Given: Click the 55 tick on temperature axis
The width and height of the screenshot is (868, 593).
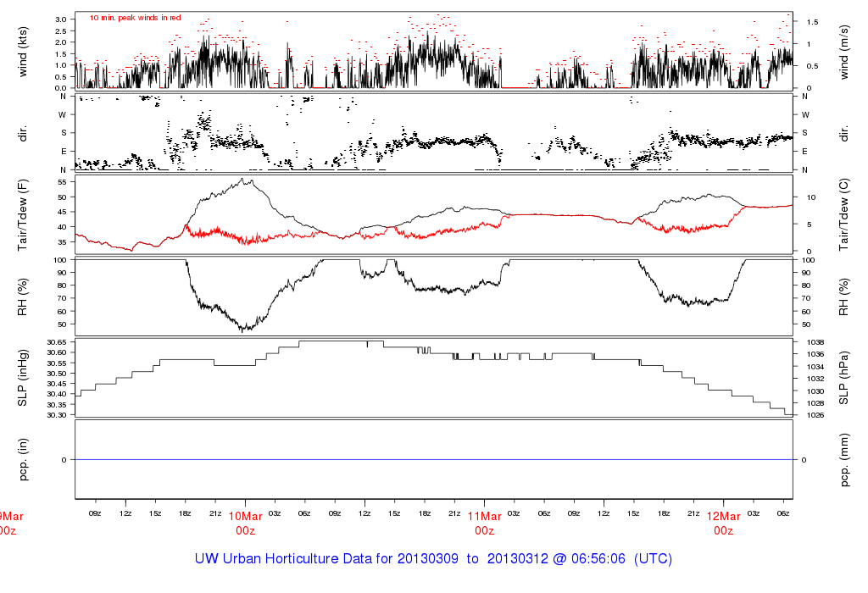Looking at the screenshot, I should (x=60, y=182).
